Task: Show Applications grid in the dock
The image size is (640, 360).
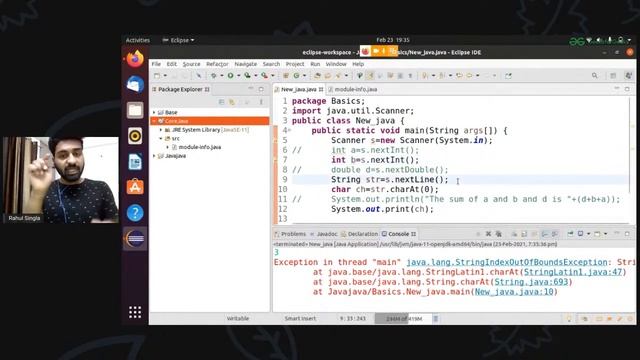Action: pyautogui.click(x=135, y=312)
